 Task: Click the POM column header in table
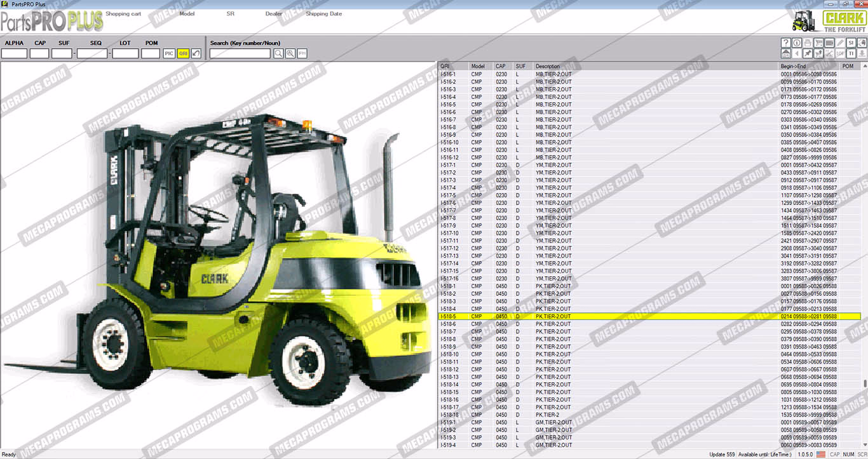(x=850, y=66)
